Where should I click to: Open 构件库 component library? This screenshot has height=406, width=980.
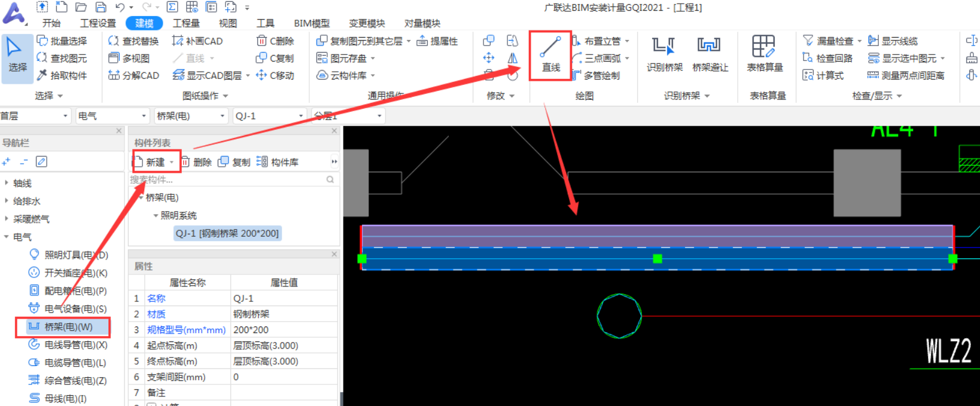pyautogui.click(x=278, y=162)
